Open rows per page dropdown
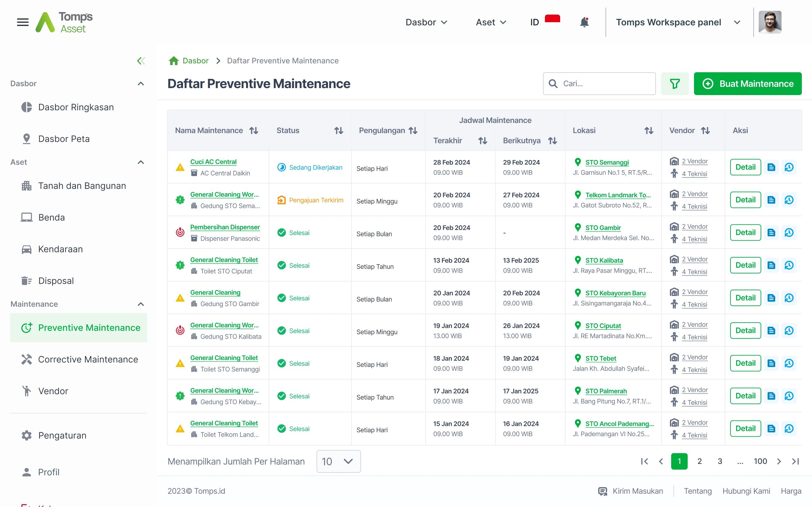Viewport: 812px width, 507px height. click(338, 461)
